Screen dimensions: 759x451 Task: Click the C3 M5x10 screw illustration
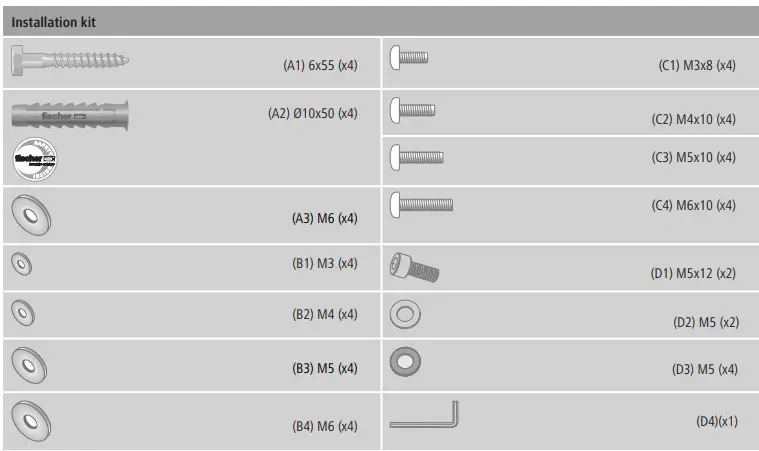pos(416,157)
